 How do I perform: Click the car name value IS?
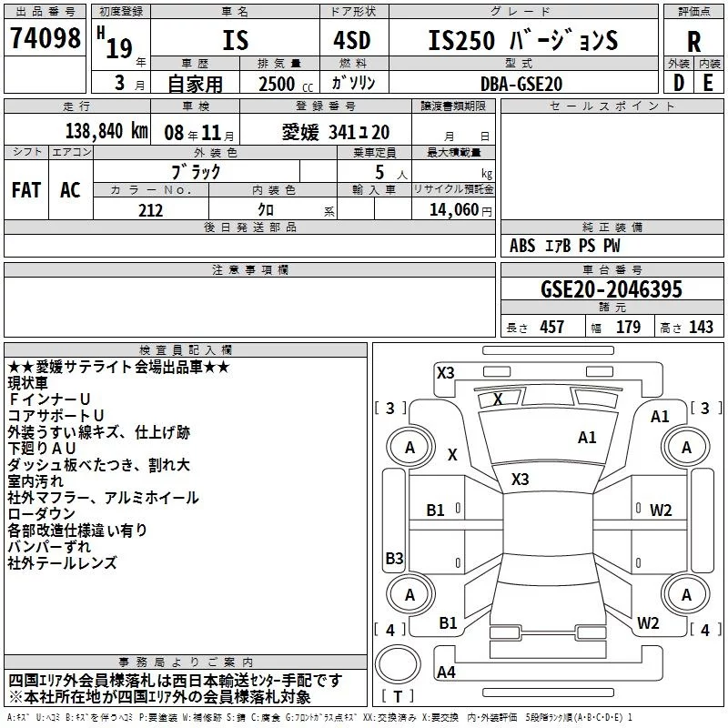tap(235, 40)
